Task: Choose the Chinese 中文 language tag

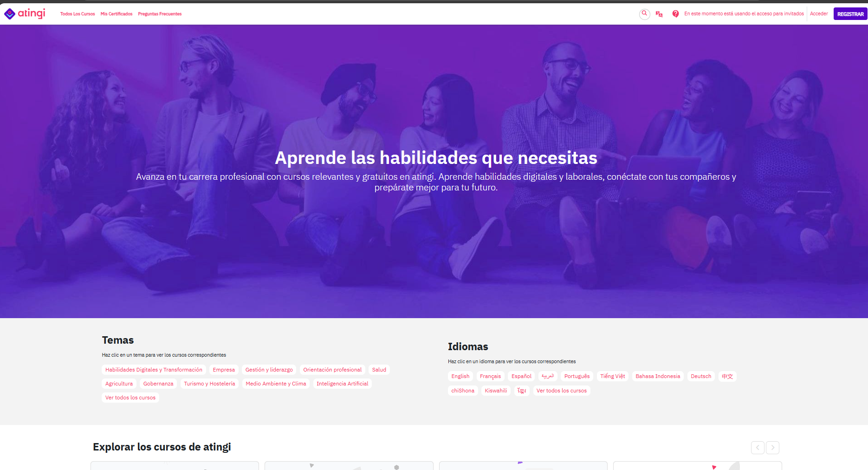Action: [x=727, y=376]
